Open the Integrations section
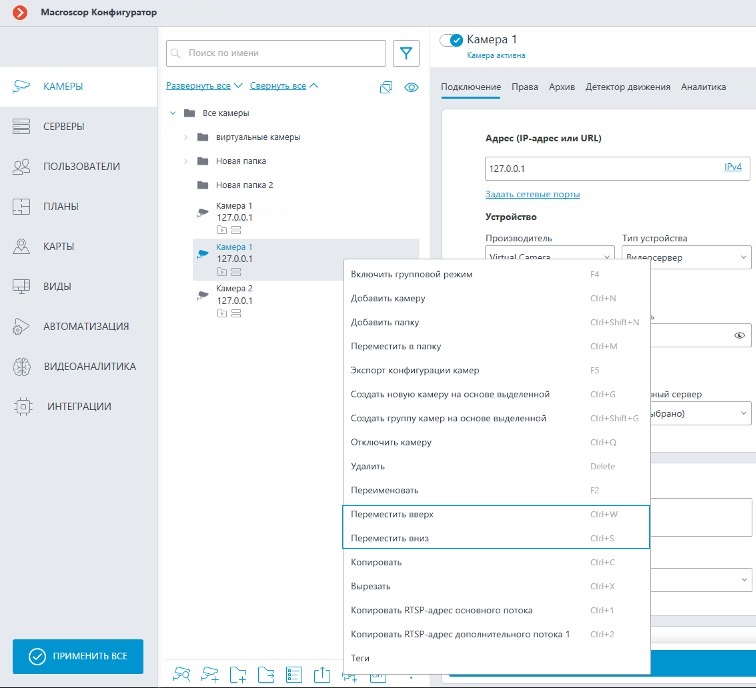This screenshot has height=688, width=756. 79,406
